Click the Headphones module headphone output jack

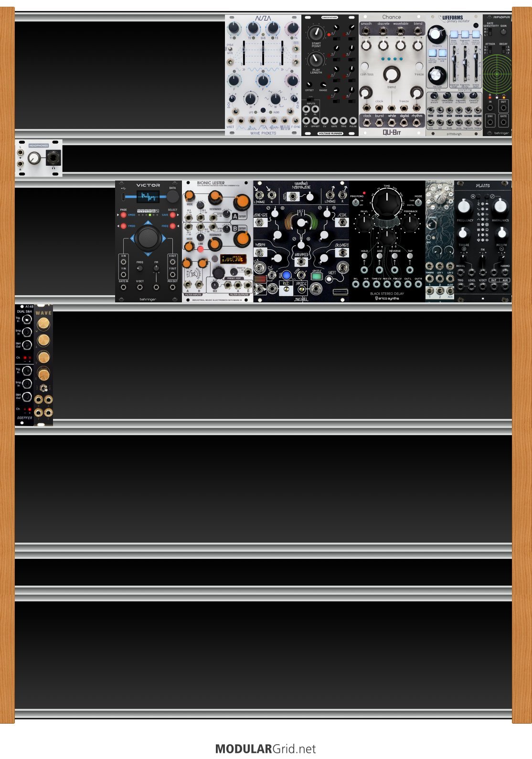pos(53,158)
